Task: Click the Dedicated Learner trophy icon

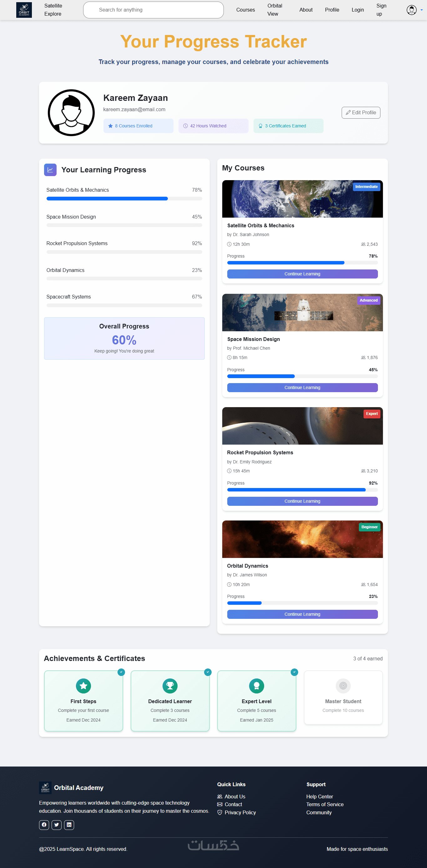Action: tap(170, 685)
